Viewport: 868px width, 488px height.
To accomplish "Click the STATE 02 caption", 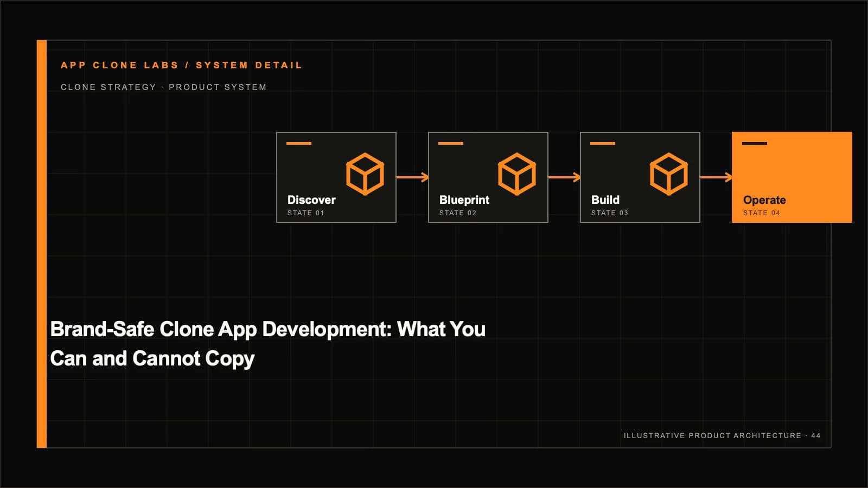I will pos(458,213).
